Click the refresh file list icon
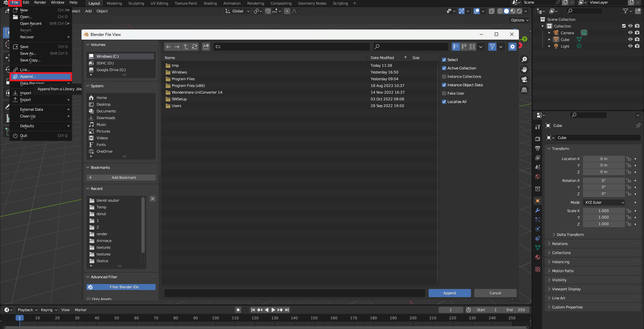This screenshot has height=329, width=644. [x=195, y=47]
